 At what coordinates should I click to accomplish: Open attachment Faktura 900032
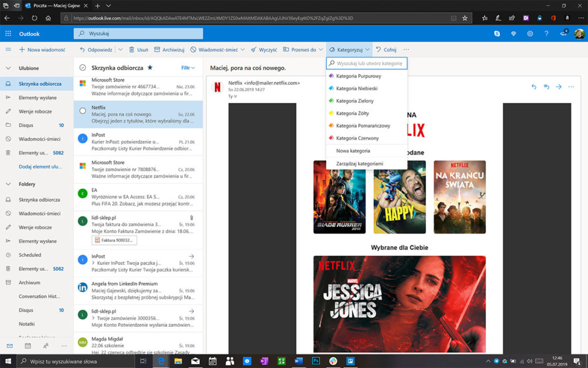click(115, 240)
